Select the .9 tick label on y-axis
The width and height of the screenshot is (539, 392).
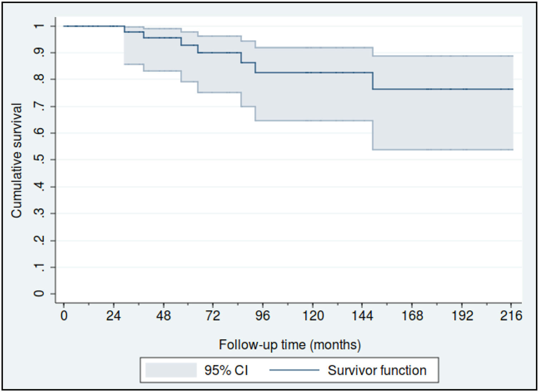click(39, 52)
